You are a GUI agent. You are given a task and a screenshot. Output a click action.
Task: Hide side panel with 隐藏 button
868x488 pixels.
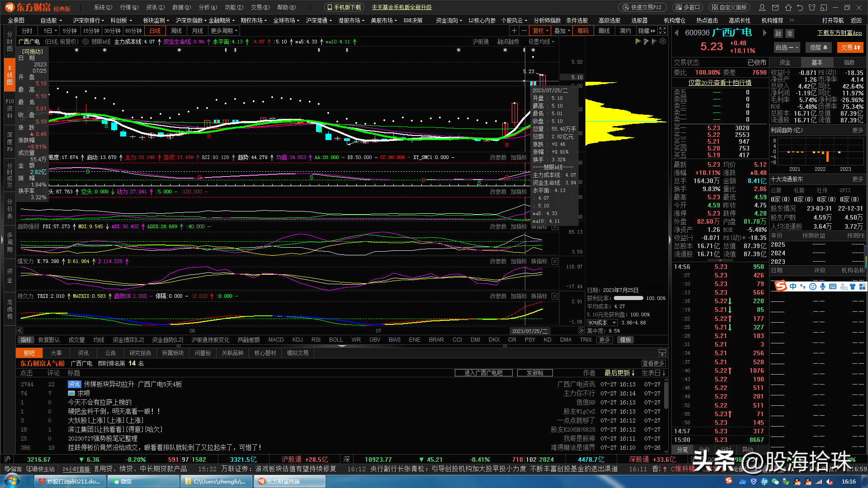point(646,31)
